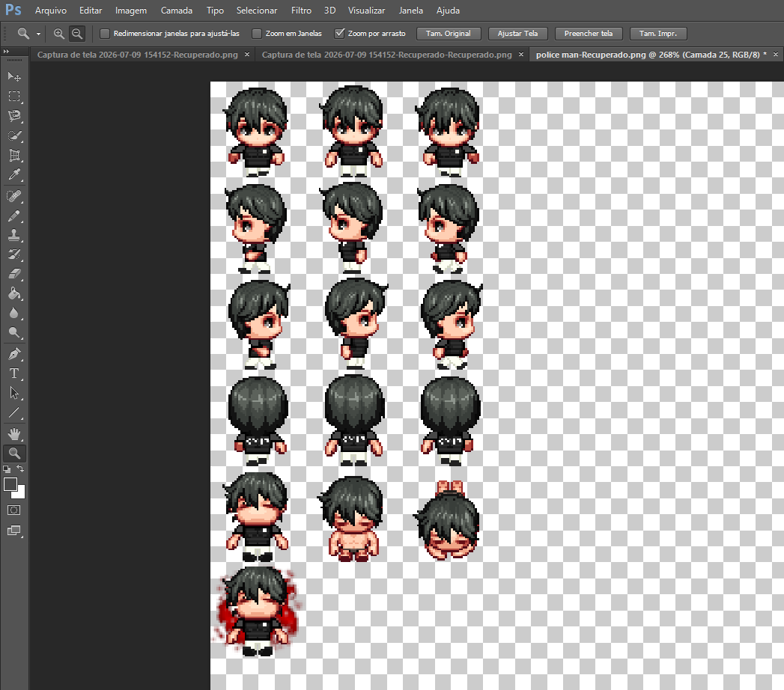The width and height of the screenshot is (784, 690).
Task: Activate the Horizontal Type tool
Action: 14,373
